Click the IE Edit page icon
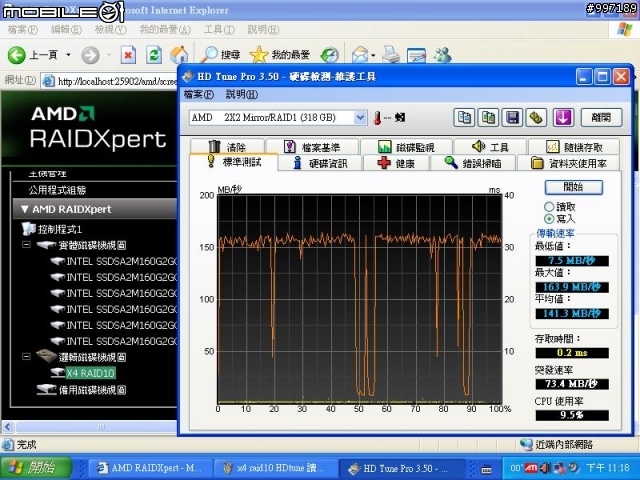This screenshot has height=480, width=640. [x=416, y=55]
